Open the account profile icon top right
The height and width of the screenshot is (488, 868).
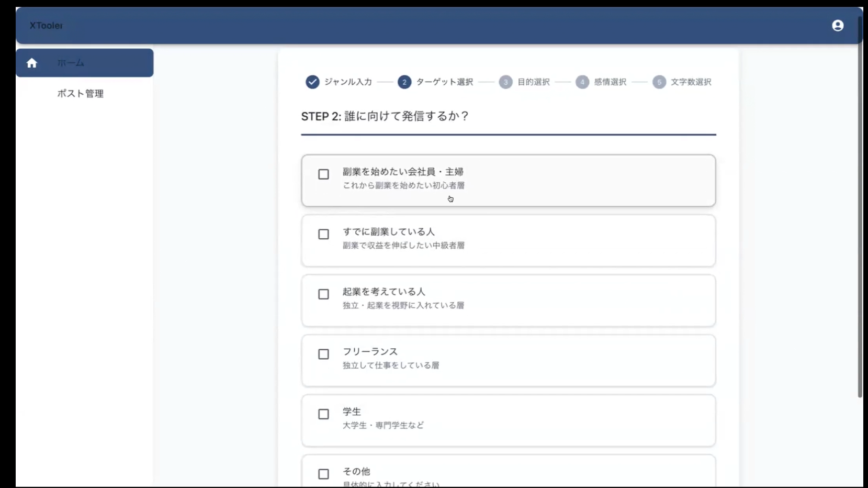pyautogui.click(x=838, y=25)
